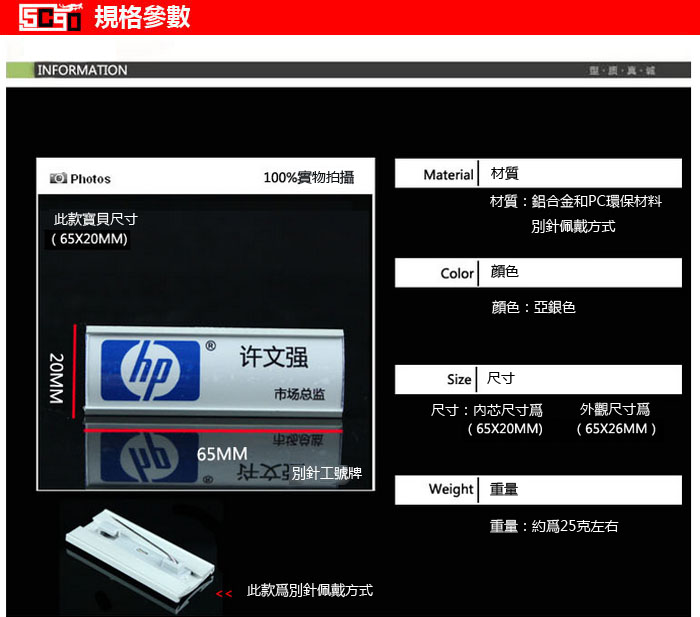Viewport: 700px width, 617px height.
Task: Click the 65MM width label
Action: (222, 454)
